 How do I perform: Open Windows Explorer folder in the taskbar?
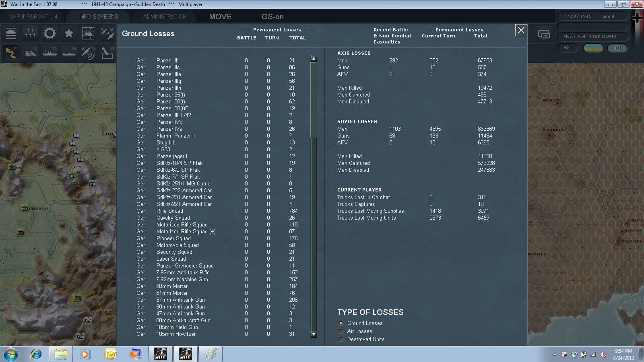coord(61,354)
